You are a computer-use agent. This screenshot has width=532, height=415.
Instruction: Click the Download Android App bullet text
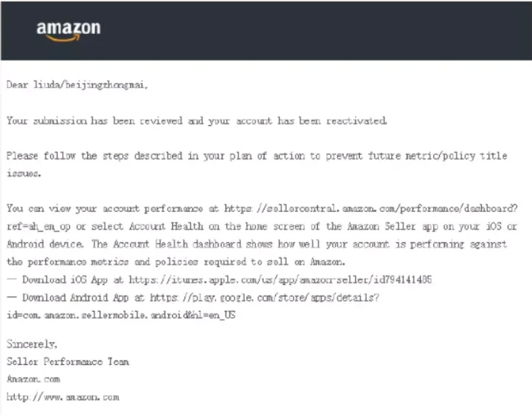pos(75,298)
